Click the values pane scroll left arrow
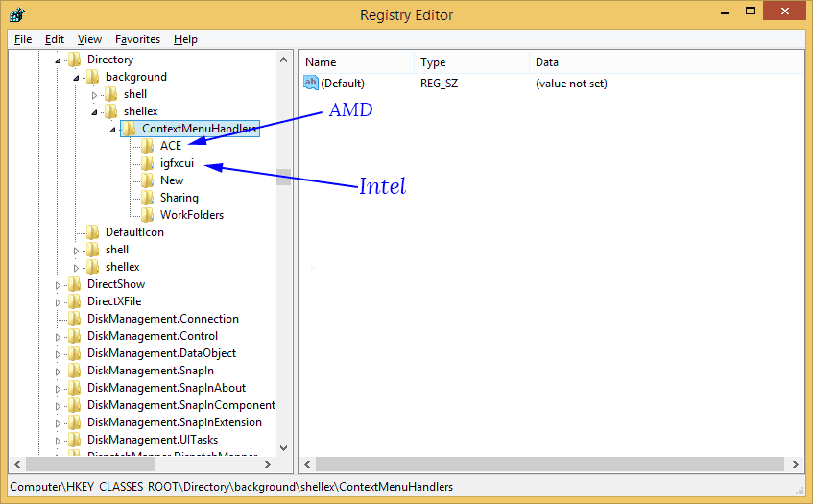 coord(307,464)
